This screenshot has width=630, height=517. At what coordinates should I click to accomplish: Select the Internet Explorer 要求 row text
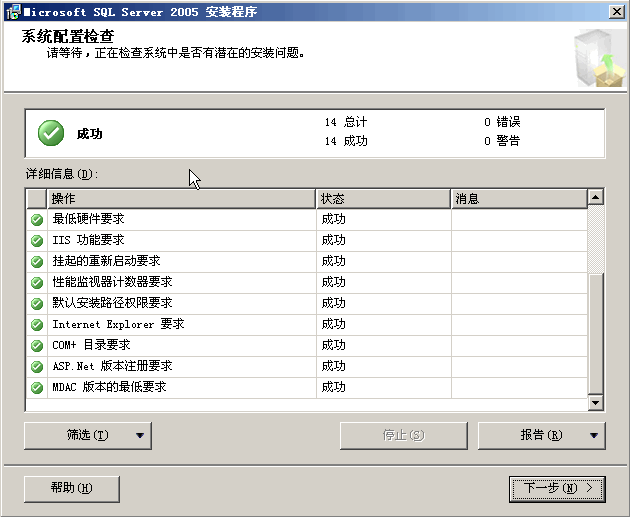(118, 324)
